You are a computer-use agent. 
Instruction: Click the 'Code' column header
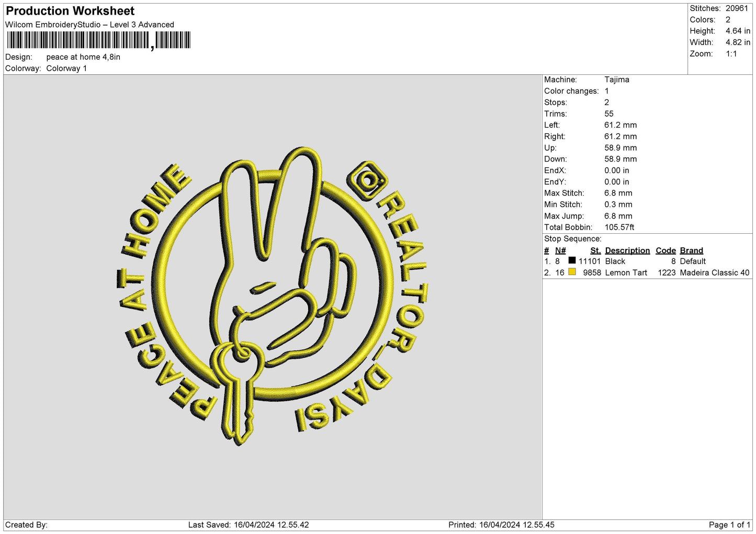[x=665, y=251]
